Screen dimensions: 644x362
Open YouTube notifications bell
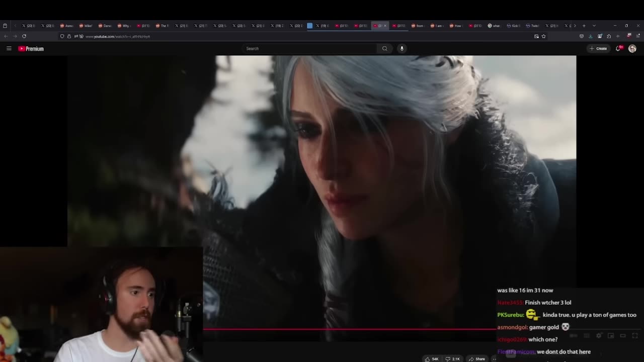[x=619, y=48]
